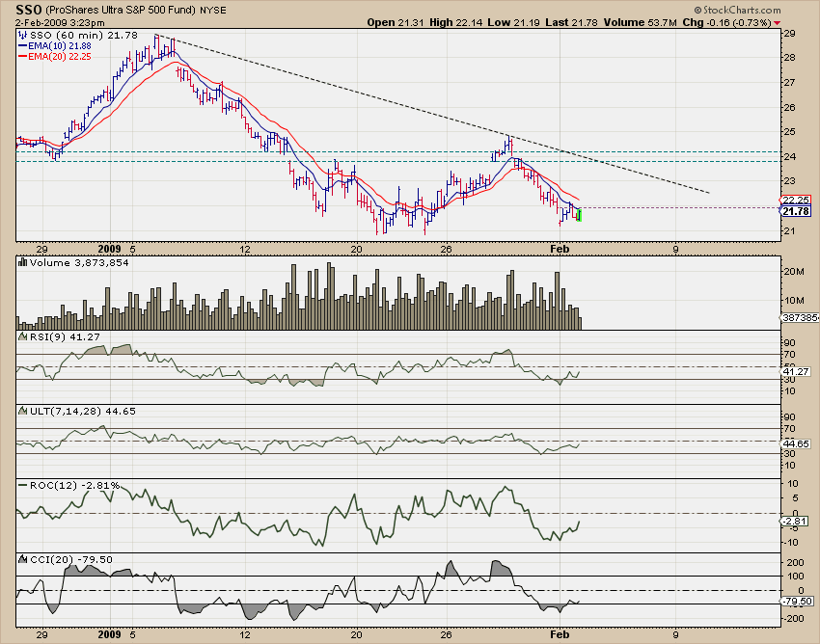Viewport: 820px width, 644px height.
Task: Click the ProShares Ultra S&P 500 Fund name
Action: pyautogui.click(x=121, y=11)
